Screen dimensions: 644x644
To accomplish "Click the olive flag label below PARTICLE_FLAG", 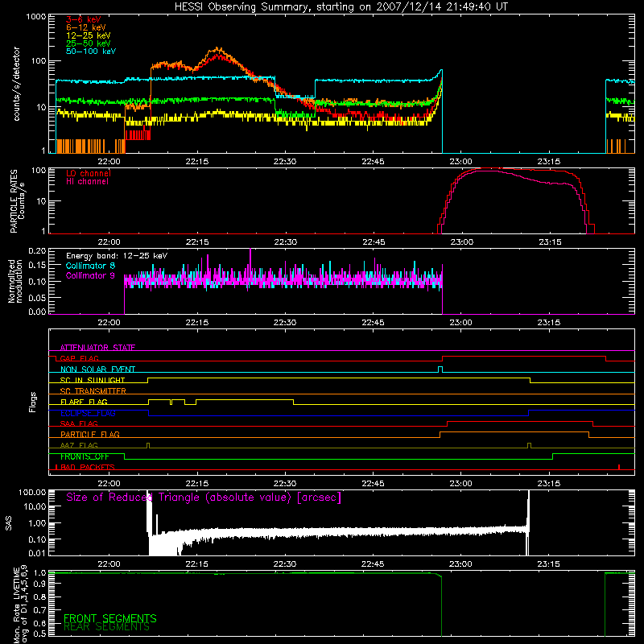I will (x=79, y=445).
